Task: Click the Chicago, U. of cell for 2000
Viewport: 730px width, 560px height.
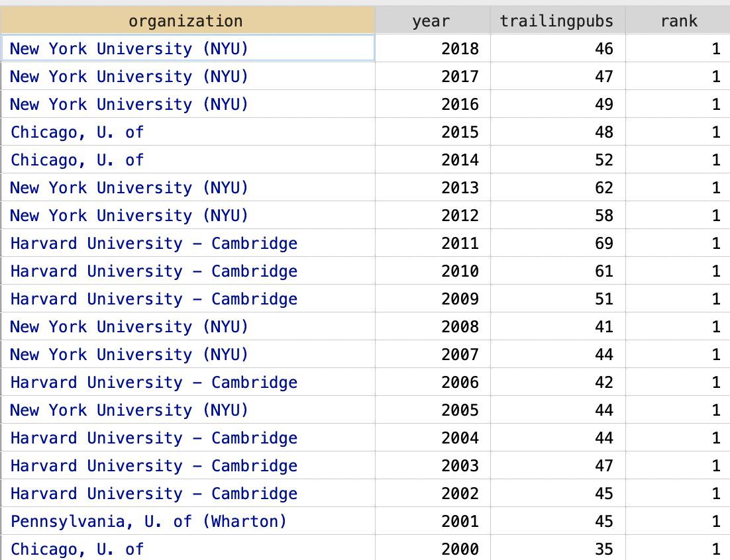Action: click(78, 549)
